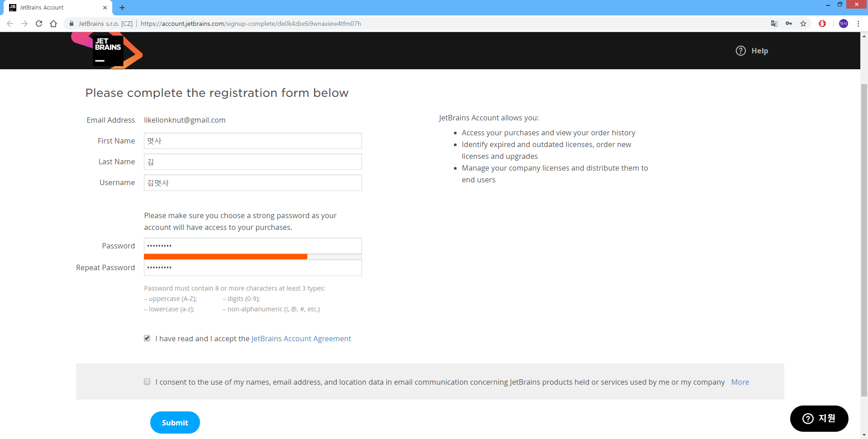Click the 'lowercase (a-z)' requirement text
Screen dimensions: 868x439
(169, 309)
